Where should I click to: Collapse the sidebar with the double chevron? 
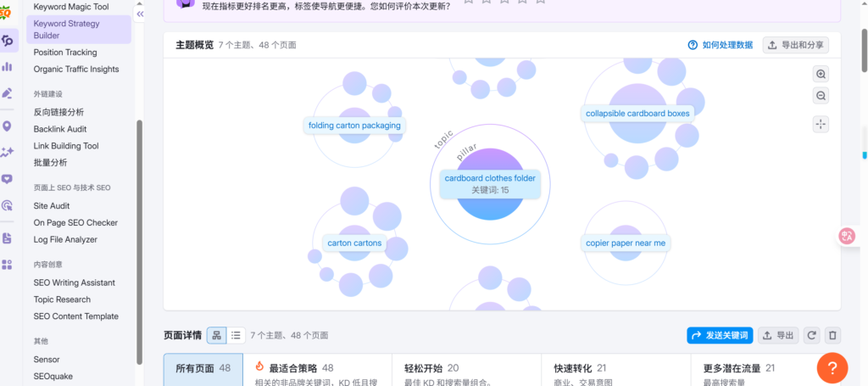click(x=140, y=14)
